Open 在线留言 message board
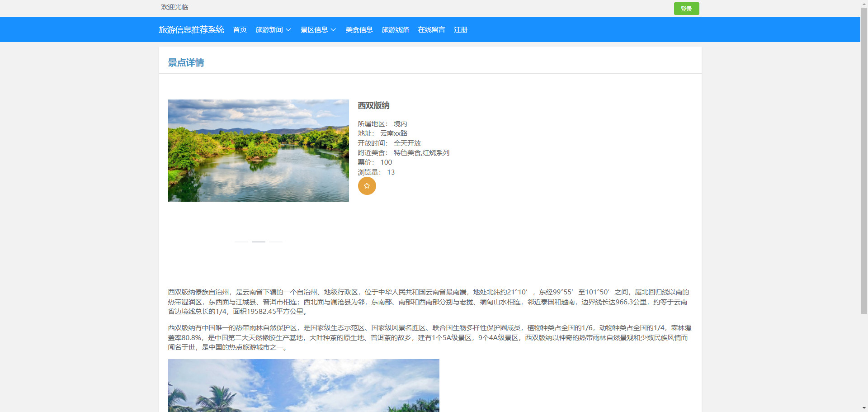The height and width of the screenshot is (412, 868). 431,30
